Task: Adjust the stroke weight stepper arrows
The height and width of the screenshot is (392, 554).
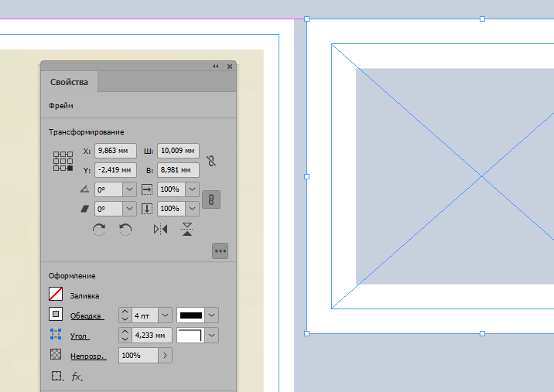Action: [125, 315]
